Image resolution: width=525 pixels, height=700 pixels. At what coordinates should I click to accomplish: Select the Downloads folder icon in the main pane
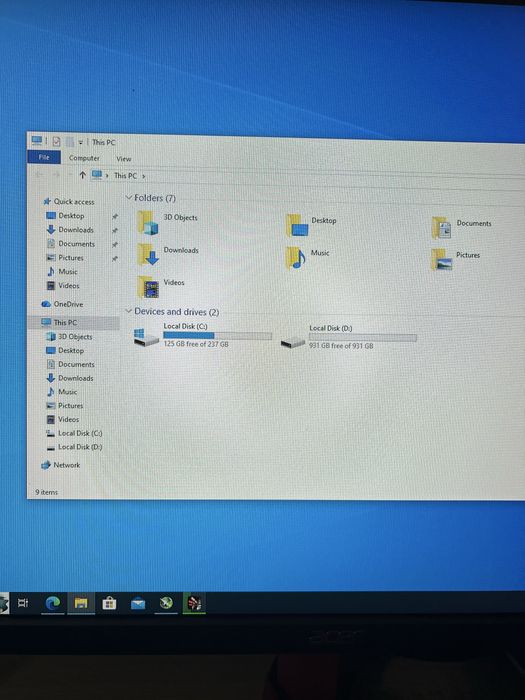pyautogui.click(x=148, y=254)
